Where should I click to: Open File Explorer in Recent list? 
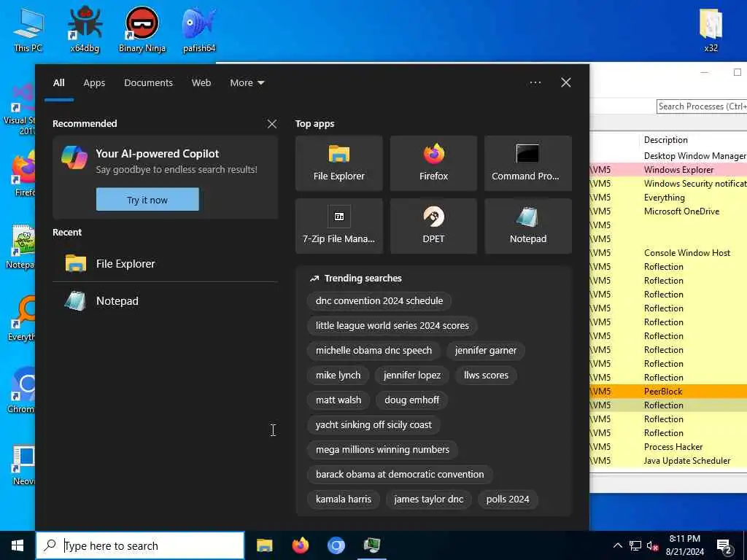pyautogui.click(x=166, y=263)
